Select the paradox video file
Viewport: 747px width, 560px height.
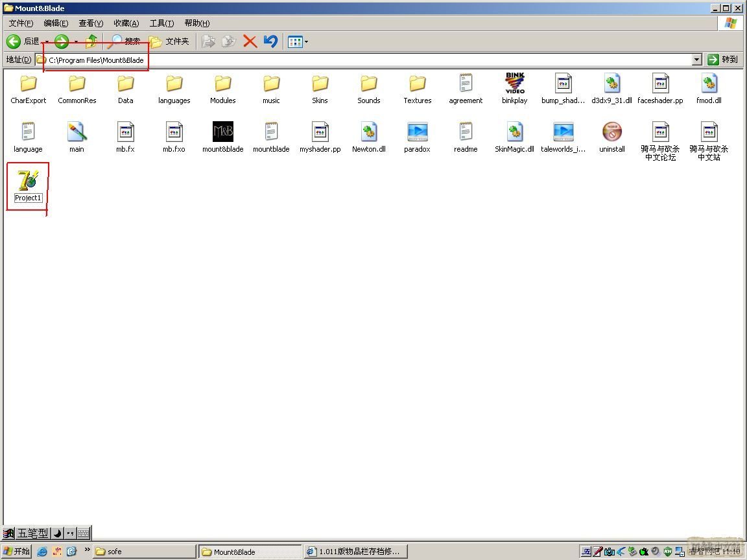[x=417, y=132]
